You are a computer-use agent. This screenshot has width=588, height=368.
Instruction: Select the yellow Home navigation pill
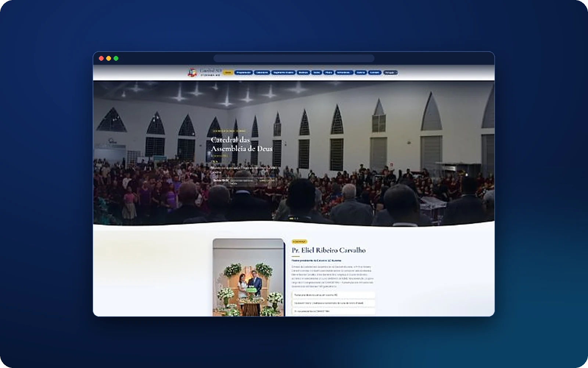pos(228,72)
